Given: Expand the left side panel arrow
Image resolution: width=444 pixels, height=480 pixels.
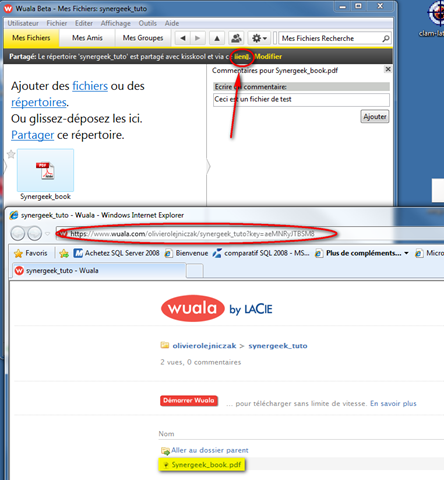Looking at the screenshot, I should click(x=5, y=166).
